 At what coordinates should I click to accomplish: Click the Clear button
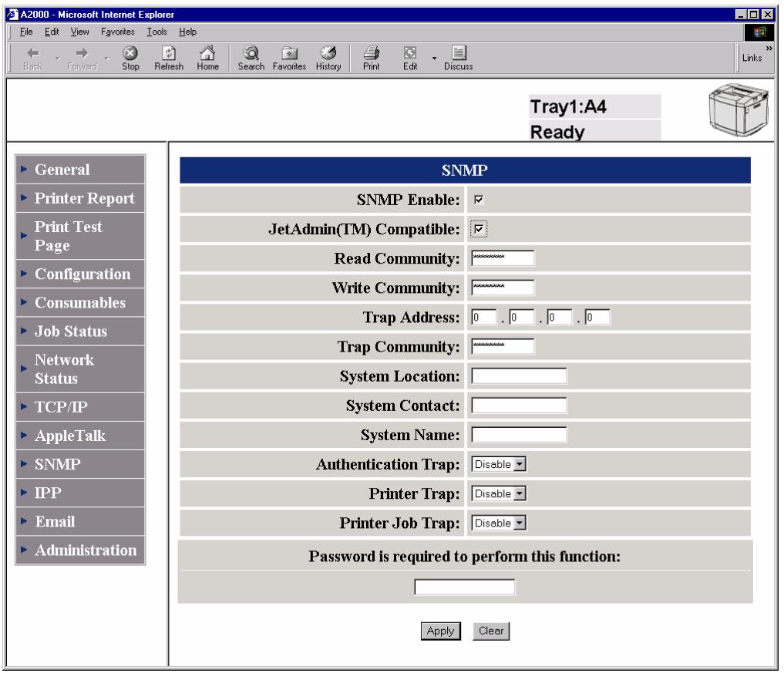491,631
